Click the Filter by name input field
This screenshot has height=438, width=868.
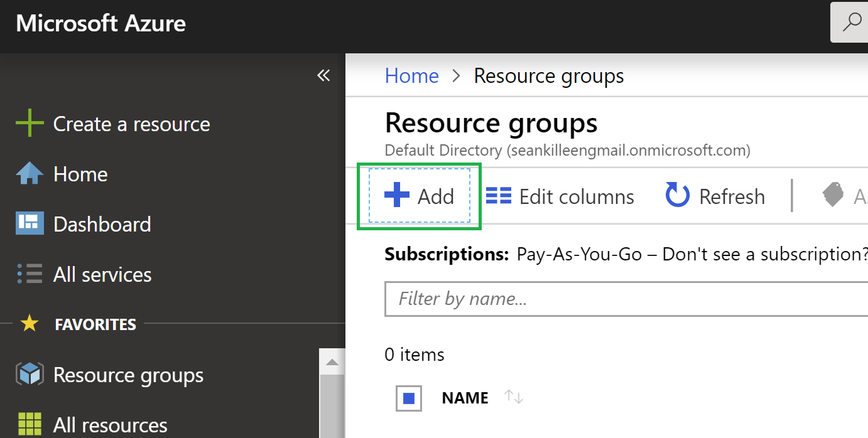coord(565,299)
